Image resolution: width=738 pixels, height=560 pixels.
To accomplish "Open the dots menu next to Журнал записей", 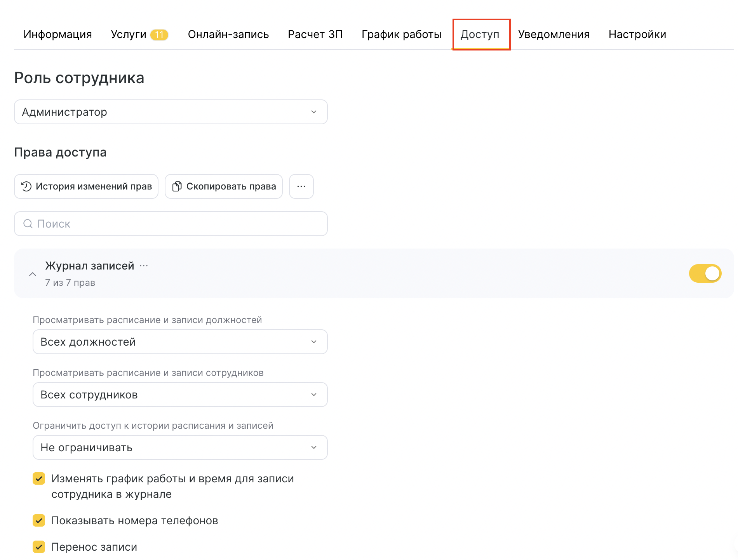I will [x=144, y=266].
